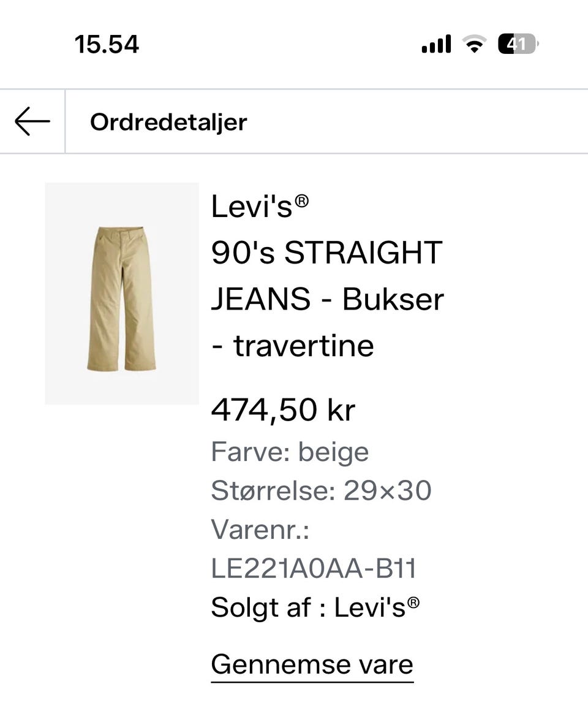This screenshot has width=588, height=711.
Task: Tap the 474,50 kr price
Action: click(x=283, y=410)
